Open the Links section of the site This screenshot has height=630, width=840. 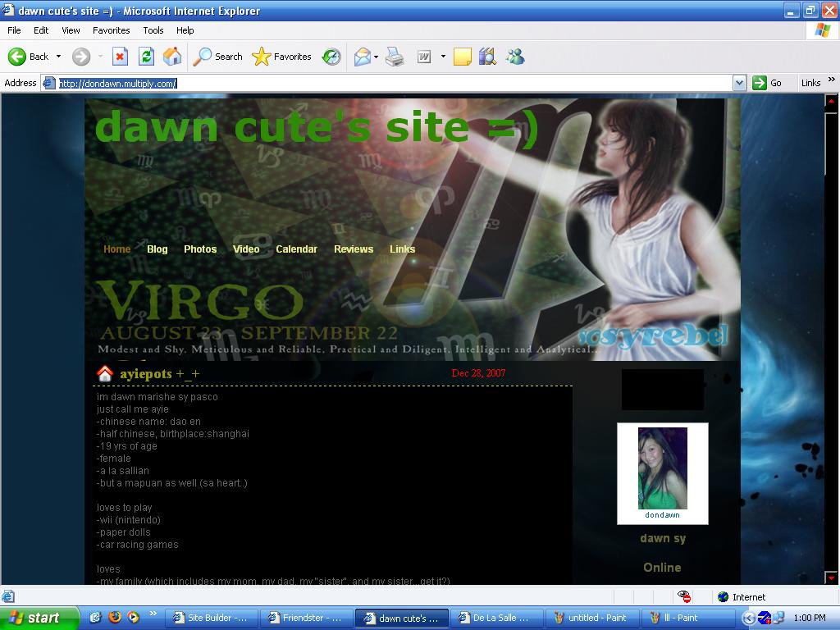402,249
